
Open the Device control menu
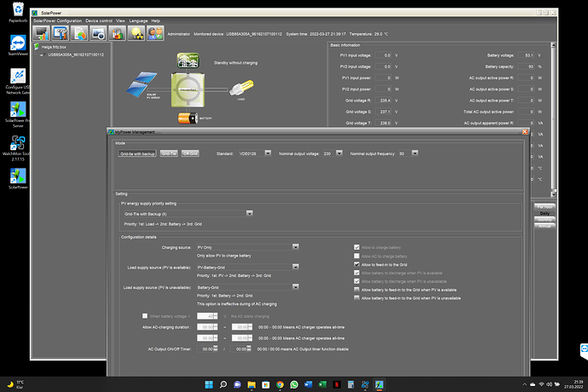click(x=99, y=20)
